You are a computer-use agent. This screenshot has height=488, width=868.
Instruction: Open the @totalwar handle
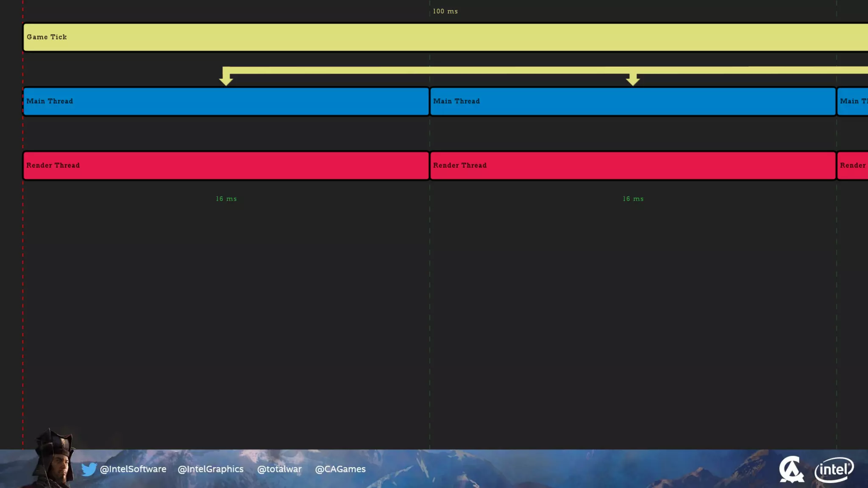point(279,469)
